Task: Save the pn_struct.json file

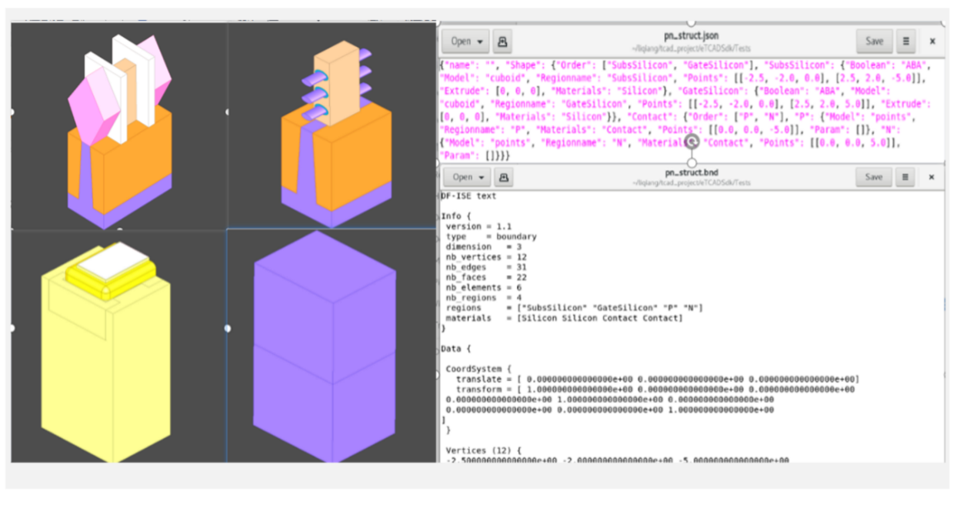Action: coord(874,41)
